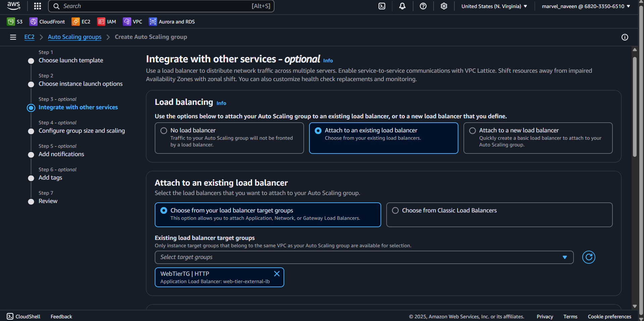Open the page info circle icon
Viewport: 644px width, 321px height.
pos(625,37)
